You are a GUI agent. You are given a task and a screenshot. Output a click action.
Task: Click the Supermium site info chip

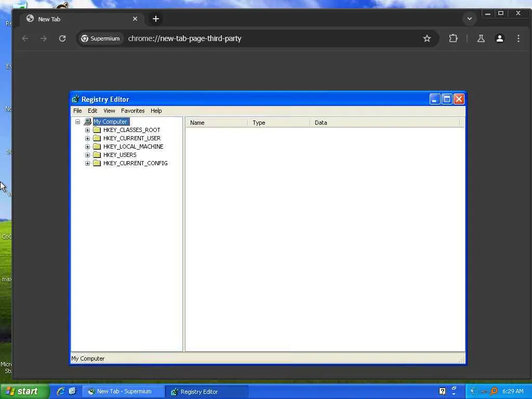[100, 38]
